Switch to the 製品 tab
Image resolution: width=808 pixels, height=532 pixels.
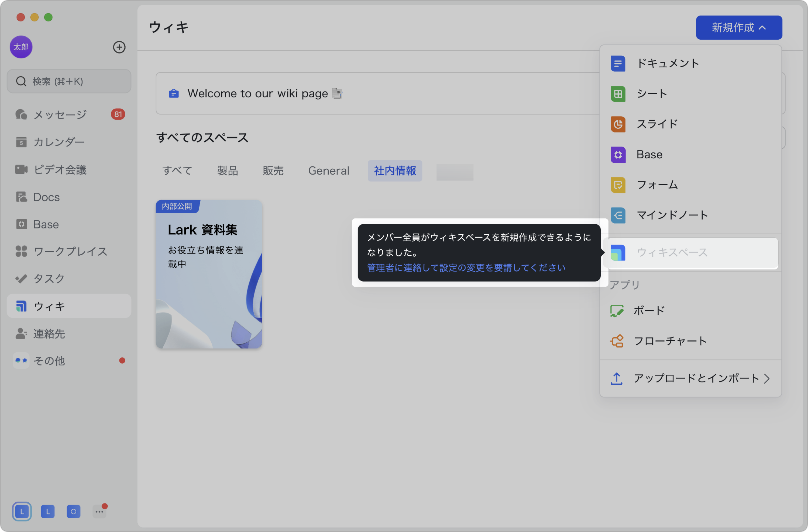pos(228,171)
